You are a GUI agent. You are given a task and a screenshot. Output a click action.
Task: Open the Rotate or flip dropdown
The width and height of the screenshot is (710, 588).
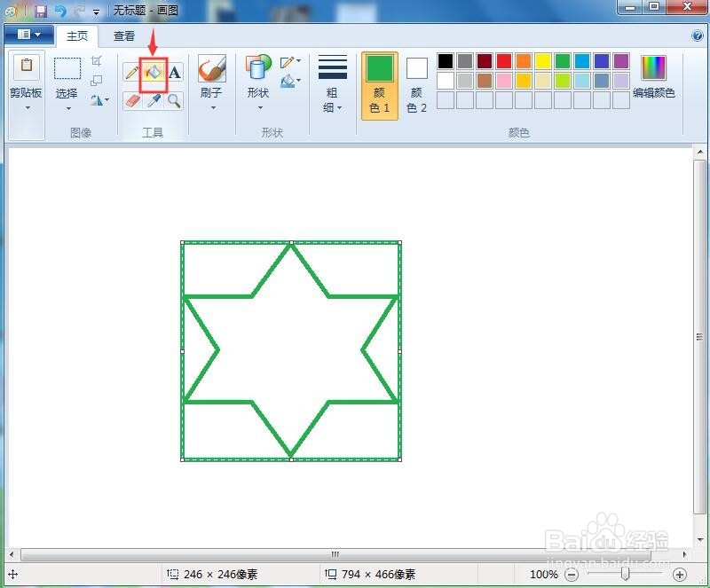click(x=99, y=100)
